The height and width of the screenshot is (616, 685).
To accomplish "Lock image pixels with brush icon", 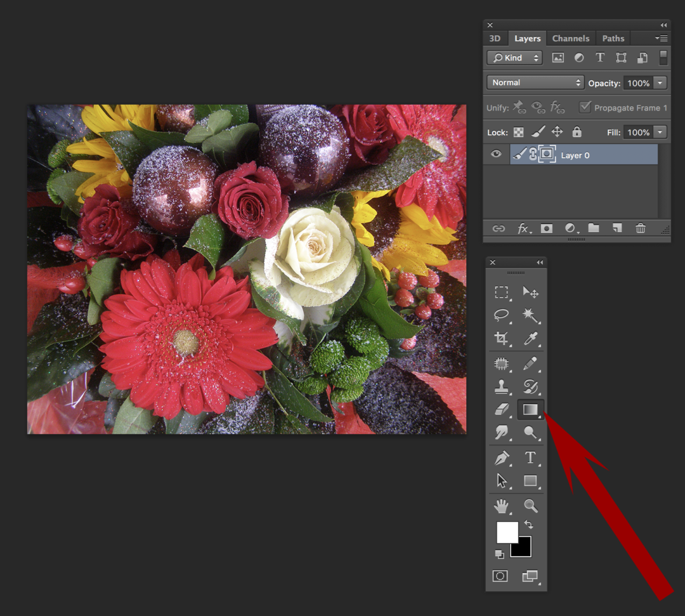I will 538,131.
